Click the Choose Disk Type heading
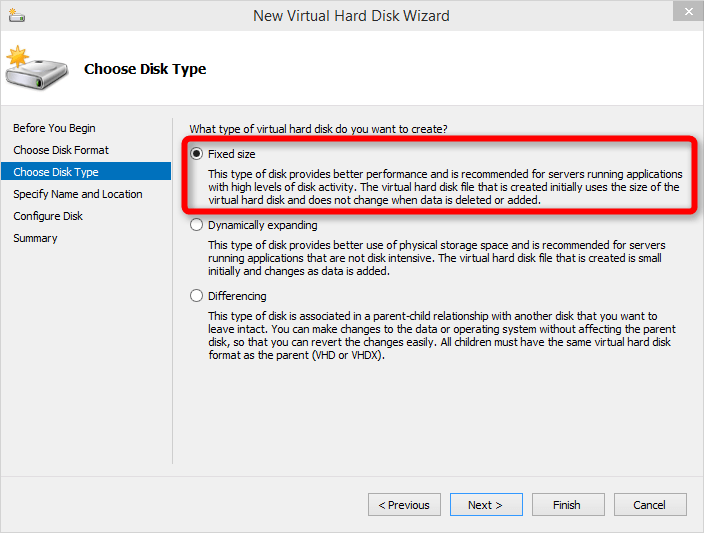This screenshot has width=704, height=533. tap(145, 69)
